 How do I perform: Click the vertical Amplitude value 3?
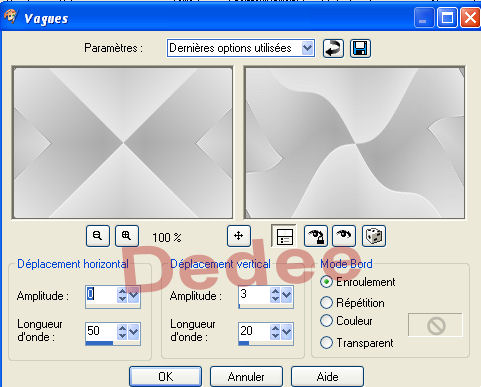tap(244, 294)
